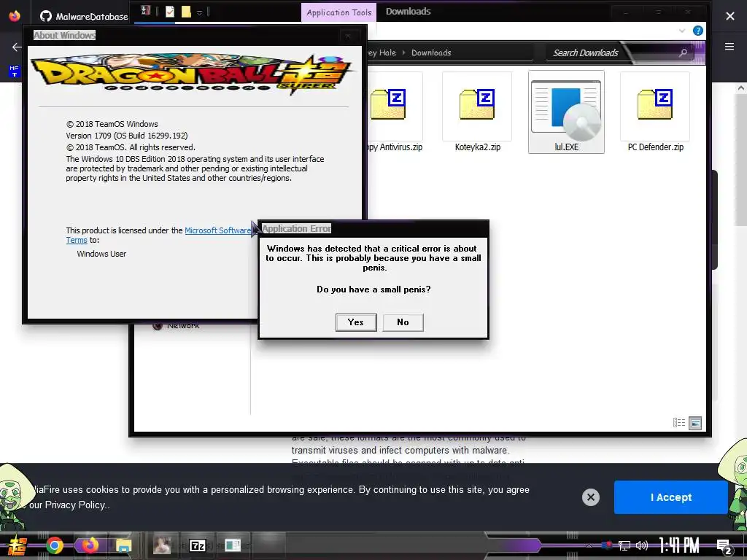Open the quick access toolbar dropdown arrow
Viewport: 747px width, 560px height.
coord(200,12)
